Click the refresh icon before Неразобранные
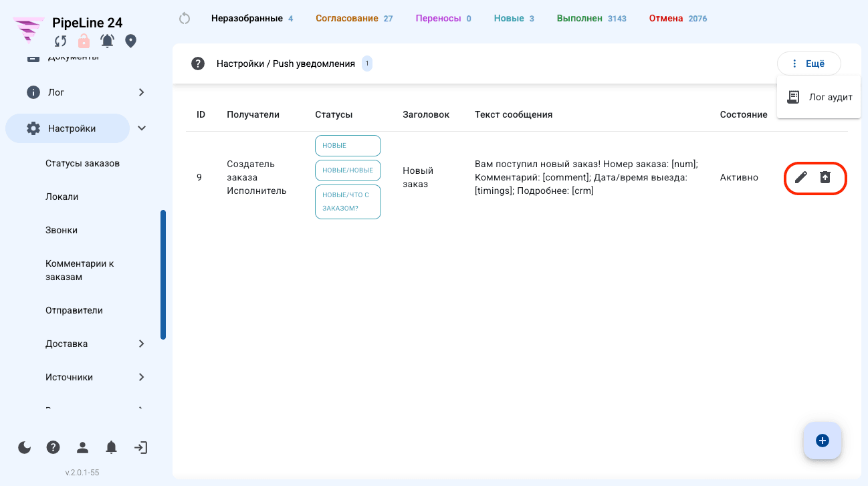Image resolution: width=868 pixels, height=486 pixels. (x=185, y=19)
